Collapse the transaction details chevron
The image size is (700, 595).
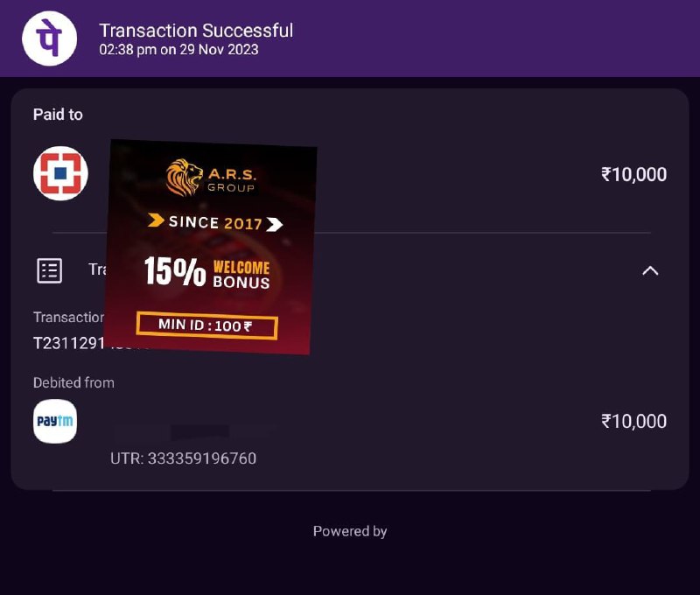650,270
